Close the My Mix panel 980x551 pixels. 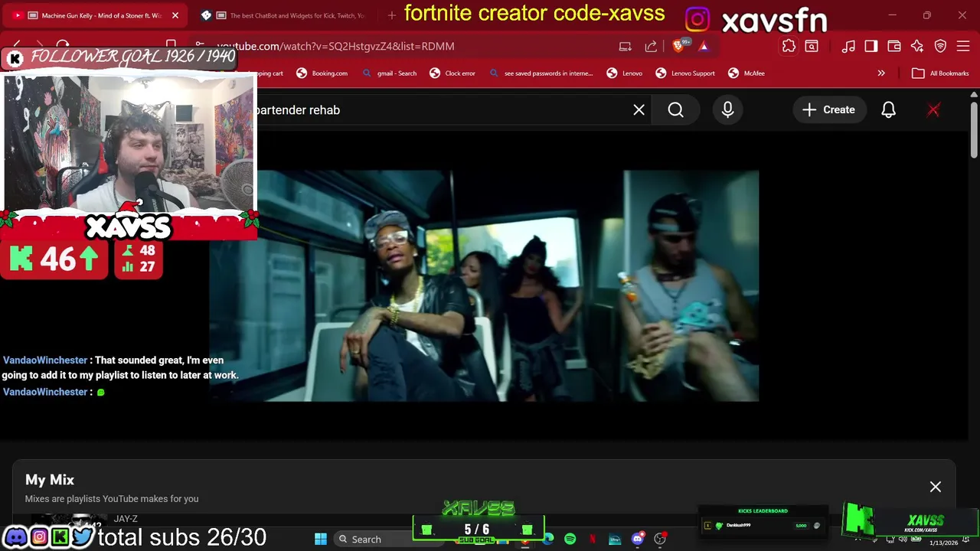tap(936, 487)
